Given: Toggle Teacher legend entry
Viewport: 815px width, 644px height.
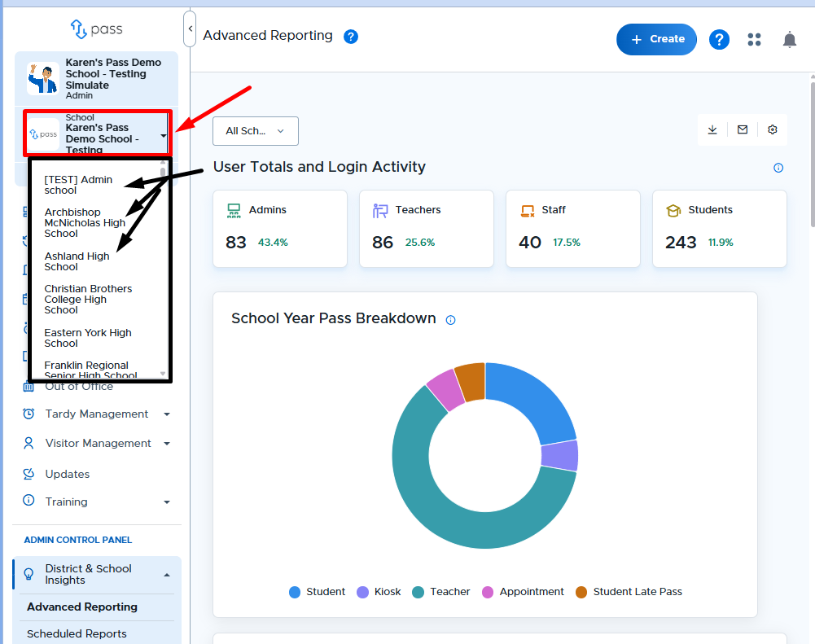Looking at the screenshot, I should [440, 592].
